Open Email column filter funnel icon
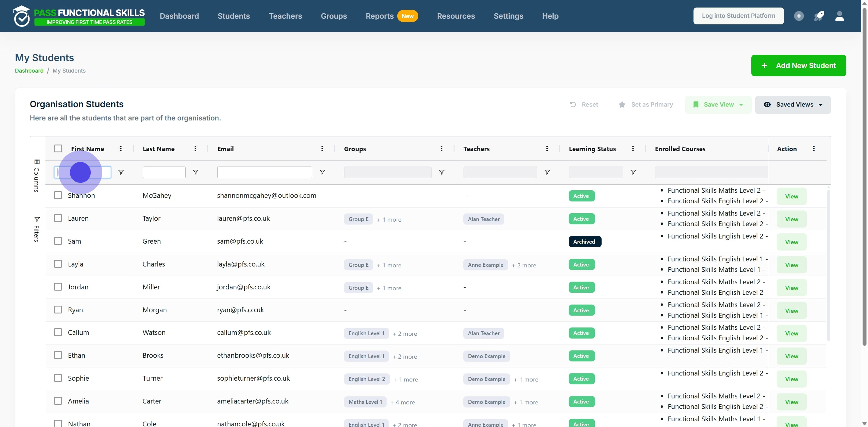 322,172
